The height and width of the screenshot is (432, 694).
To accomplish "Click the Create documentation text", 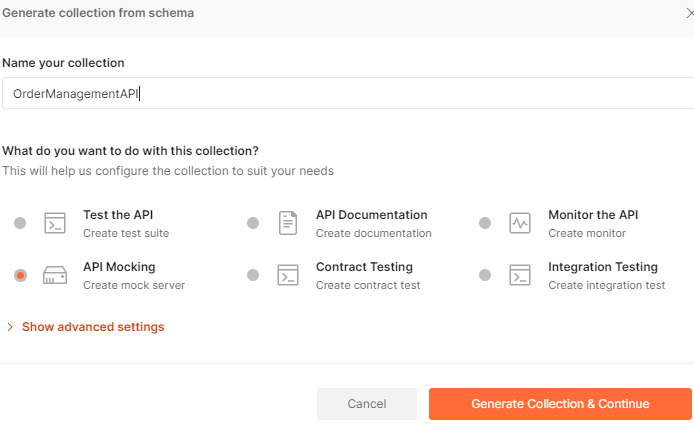I will 374,233.
